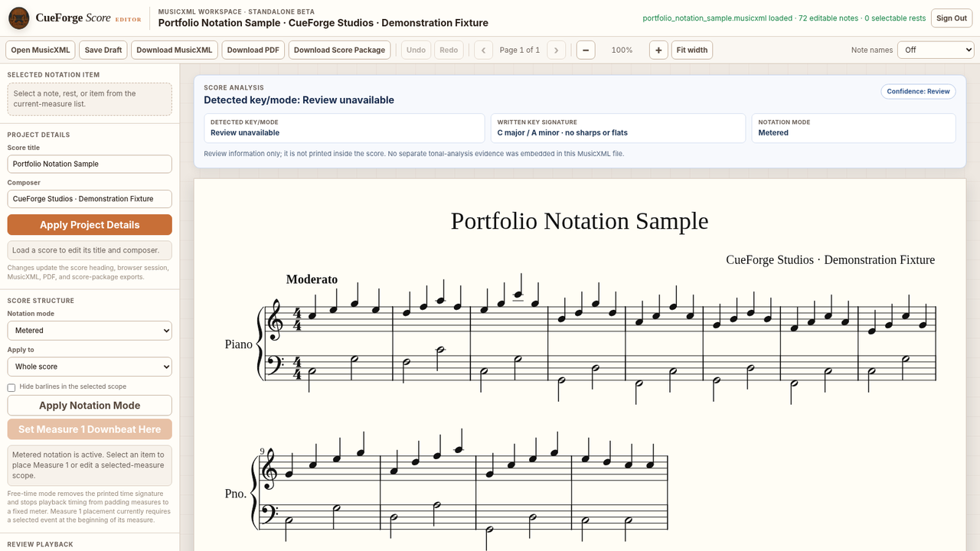Go to previous page chevron
This screenshot has width=980, height=551.
point(483,50)
